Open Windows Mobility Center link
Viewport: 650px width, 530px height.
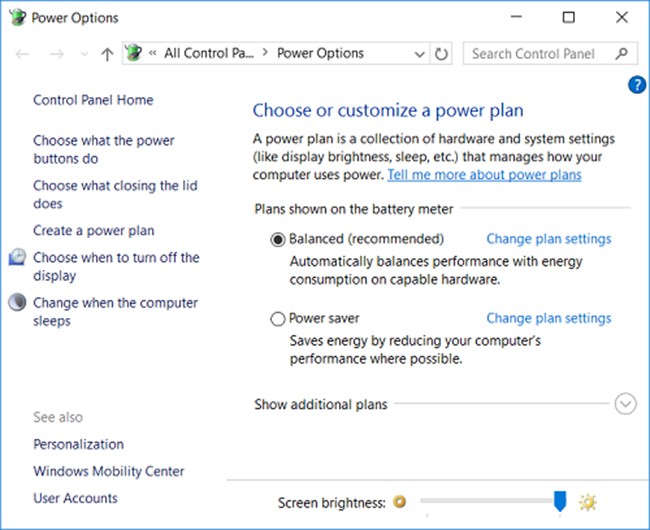[108, 471]
